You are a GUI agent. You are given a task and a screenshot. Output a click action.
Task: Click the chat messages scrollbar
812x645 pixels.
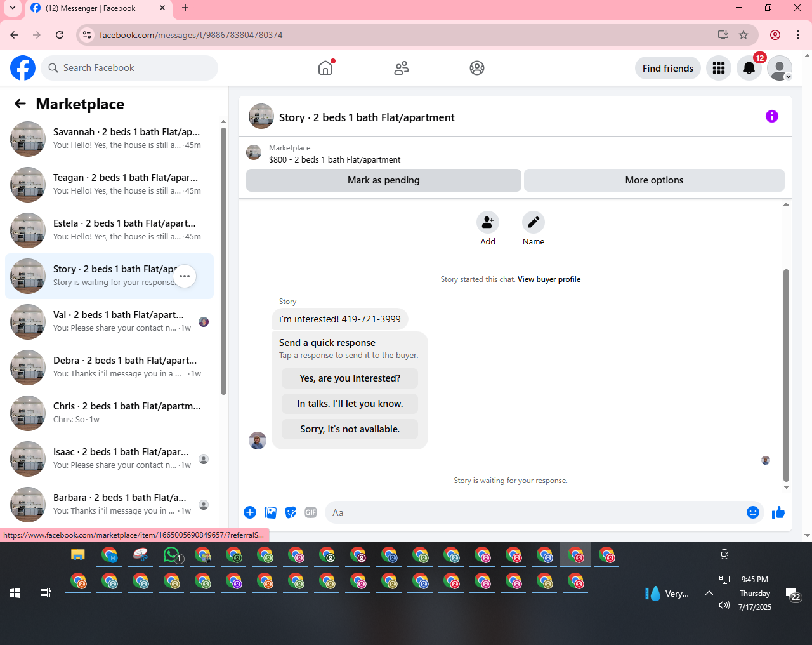(x=786, y=375)
